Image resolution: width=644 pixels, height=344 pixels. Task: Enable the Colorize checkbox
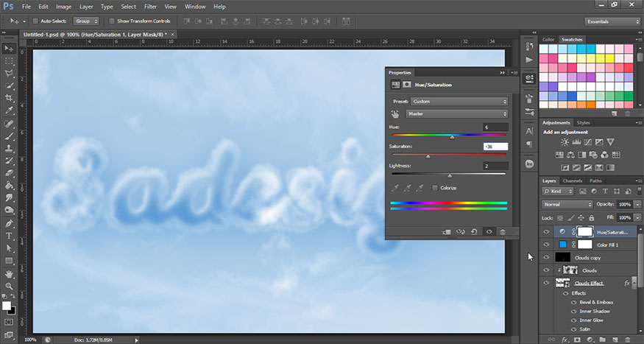pyautogui.click(x=435, y=188)
